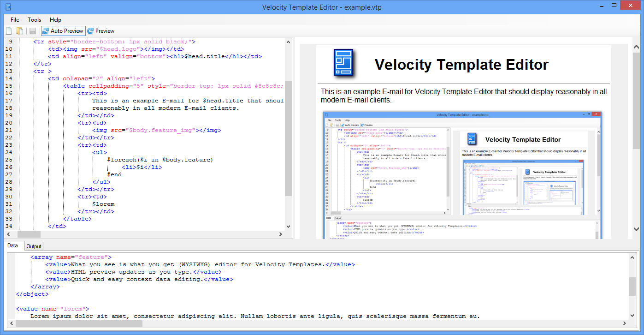Click the value name="lorem" tag in Data
The width and height of the screenshot is (644, 335).
53,309
